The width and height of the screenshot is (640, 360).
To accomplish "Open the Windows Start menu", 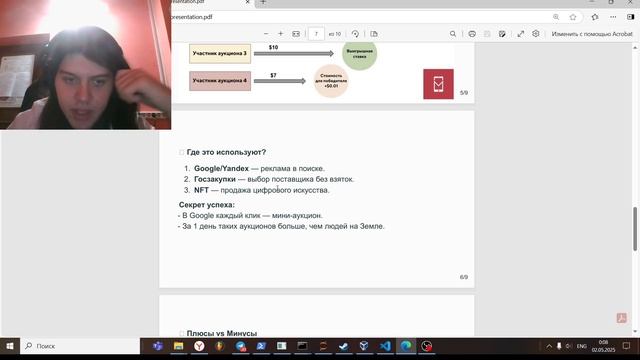I will (x=10, y=346).
